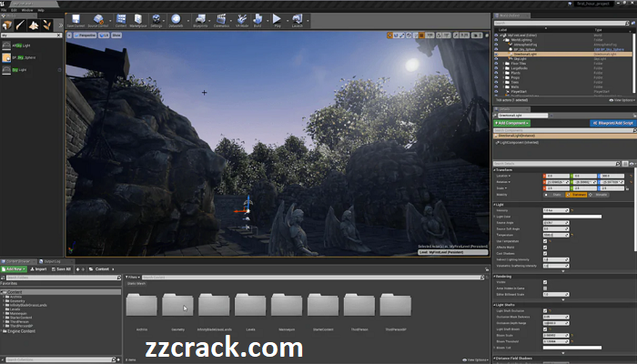Open the Mannequin folder thumbnail
Image resolution: width=637 pixels, height=364 pixels.
[287, 305]
